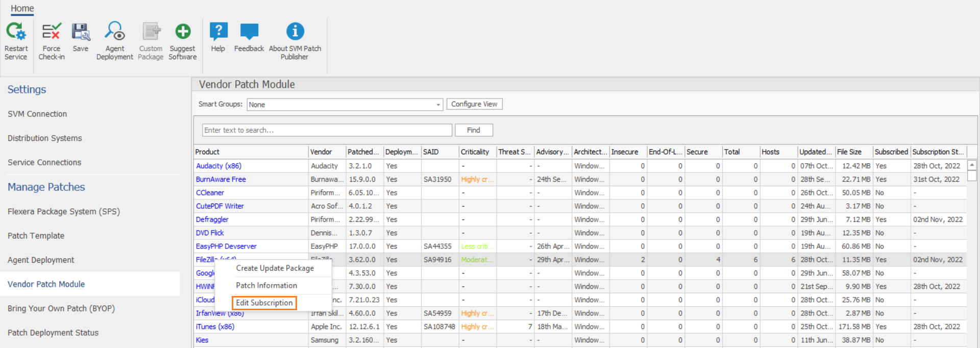Select the Home ribbon tab
Image resolution: width=980 pixels, height=348 pixels.
[x=22, y=9]
